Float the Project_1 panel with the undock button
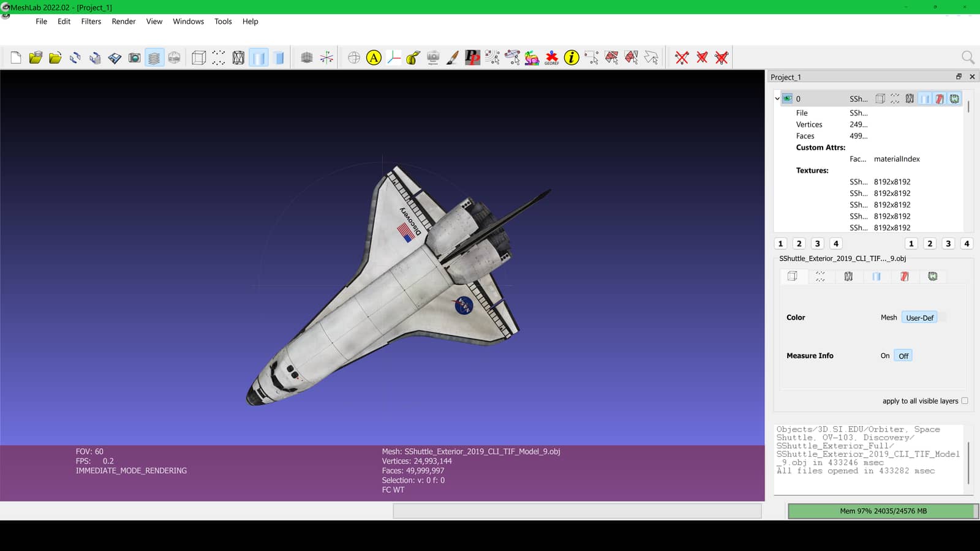The height and width of the screenshot is (551, 980). (x=959, y=77)
